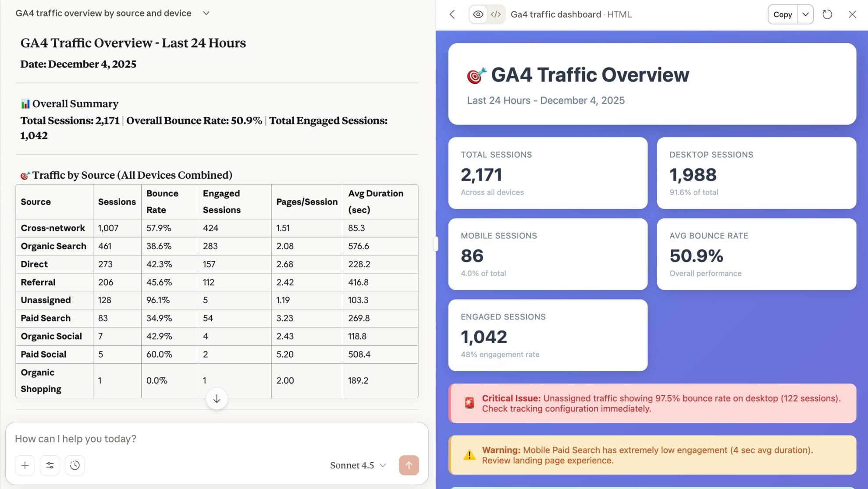Navigate back using the left chevron arrow
The image size is (868, 489).
[x=452, y=14]
